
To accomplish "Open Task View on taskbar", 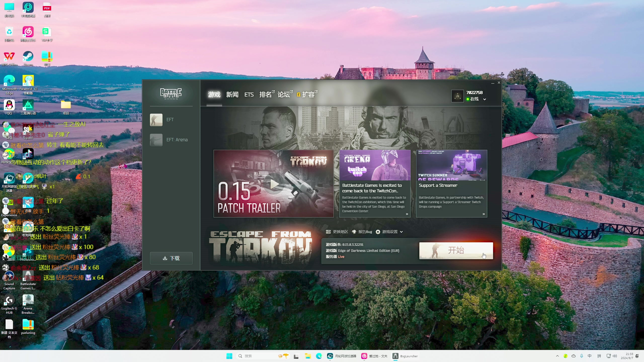I will pyautogui.click(x=296, y=356).
